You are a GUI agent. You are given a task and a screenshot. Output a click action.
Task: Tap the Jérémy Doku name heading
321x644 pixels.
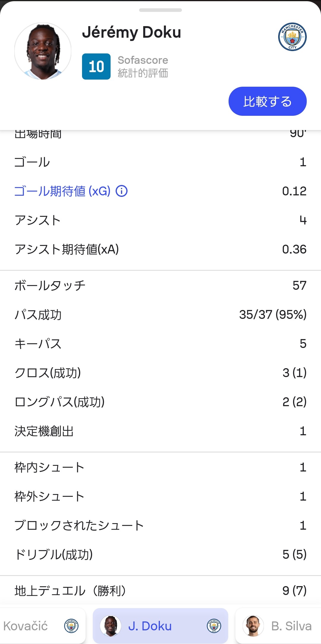tap(131, 32)
